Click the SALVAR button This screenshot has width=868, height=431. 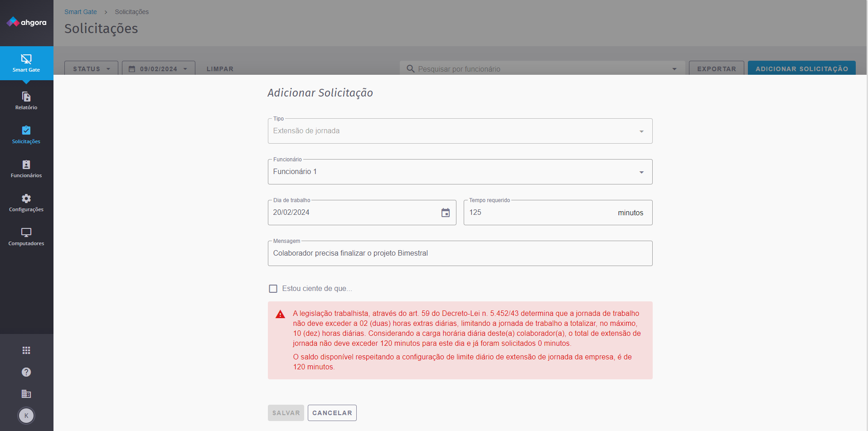[x=286, y=413]
